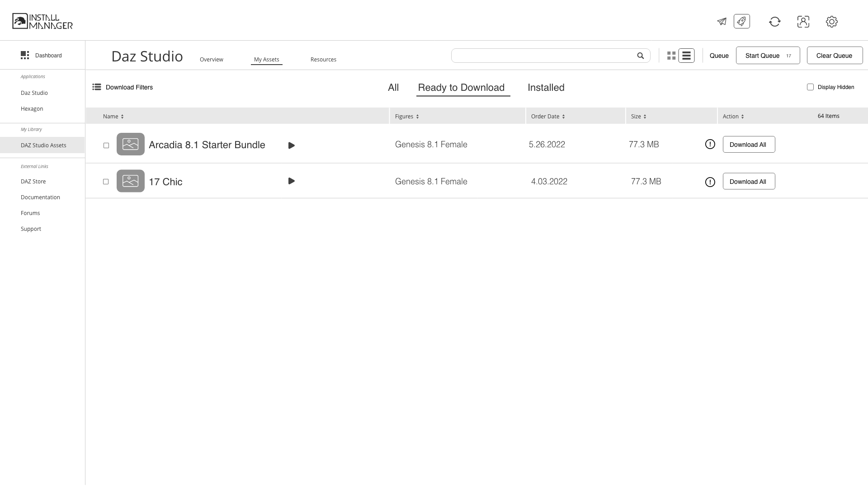Click the paper plane send icon
Screen dimensions: 868x487
point(722,21)
